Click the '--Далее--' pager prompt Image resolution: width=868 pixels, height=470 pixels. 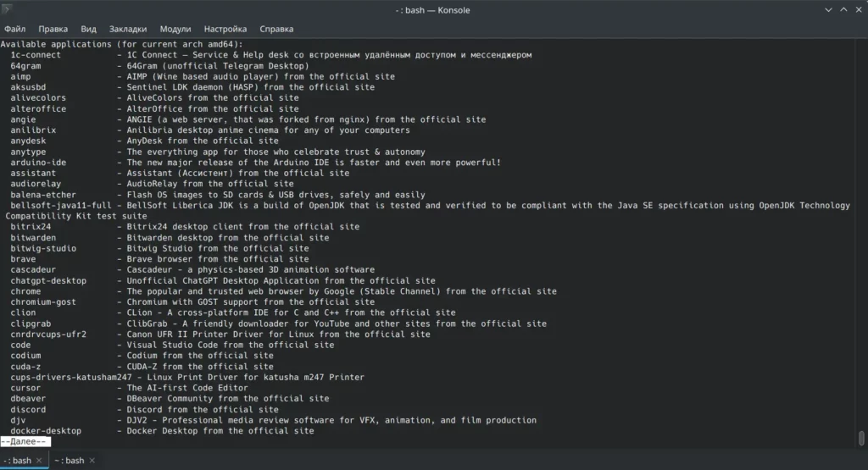pyautogui.click(x=25, y=441)
